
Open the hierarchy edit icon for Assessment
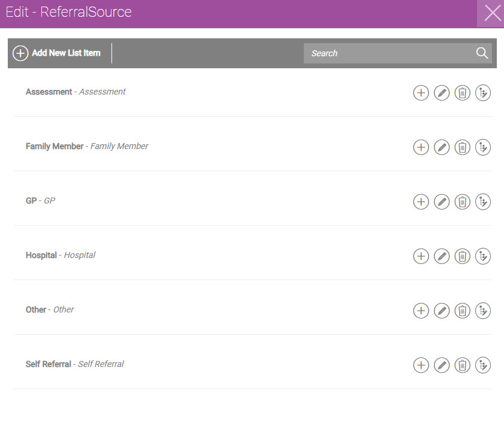(x=483, y=93)
